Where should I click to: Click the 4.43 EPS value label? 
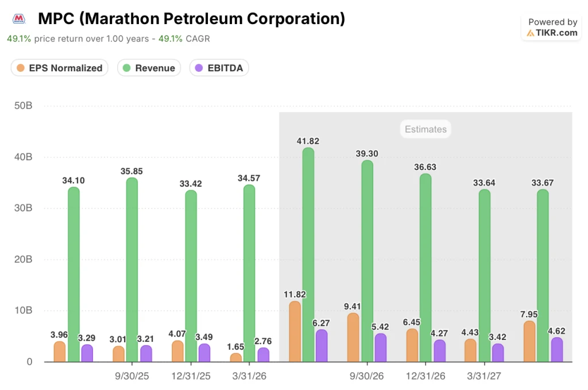[470, 333]
